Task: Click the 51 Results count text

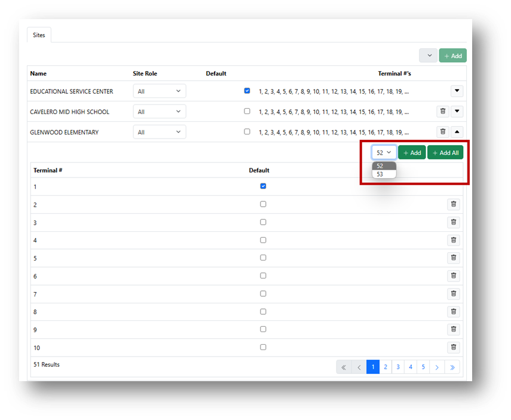Action: (x=47, y=364)
